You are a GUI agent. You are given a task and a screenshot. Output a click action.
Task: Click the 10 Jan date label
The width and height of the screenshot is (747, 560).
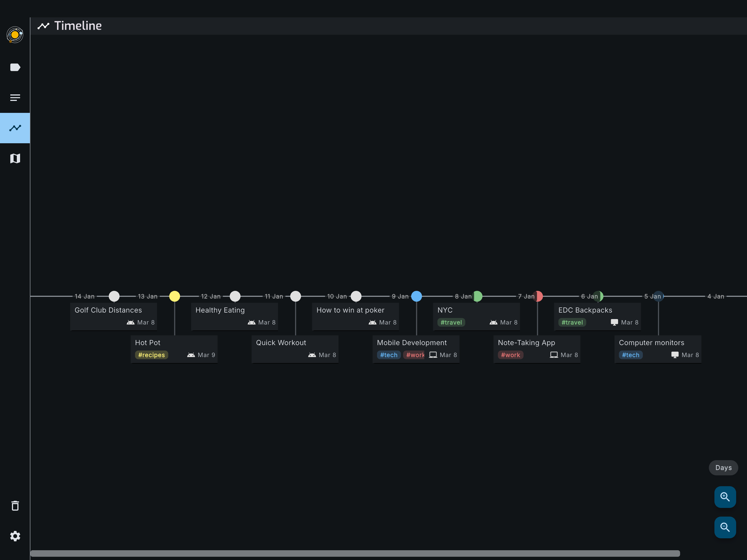pos(337,296)
